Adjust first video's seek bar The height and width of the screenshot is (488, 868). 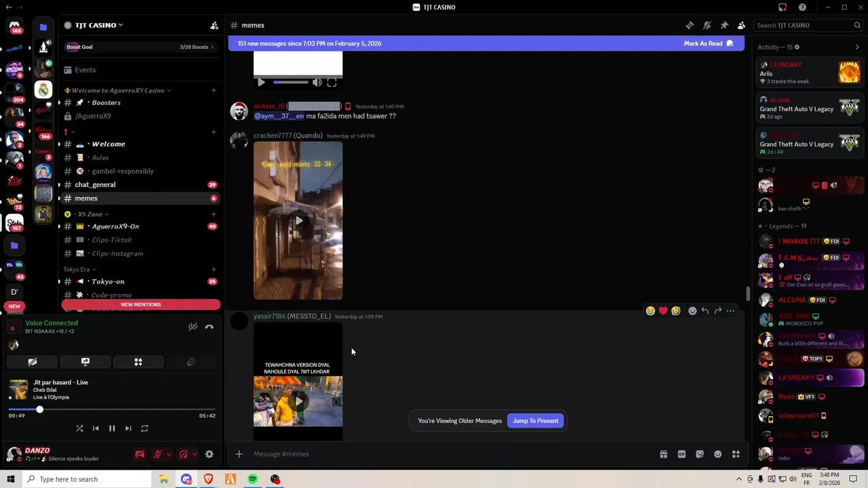click(x=290, y=82)
